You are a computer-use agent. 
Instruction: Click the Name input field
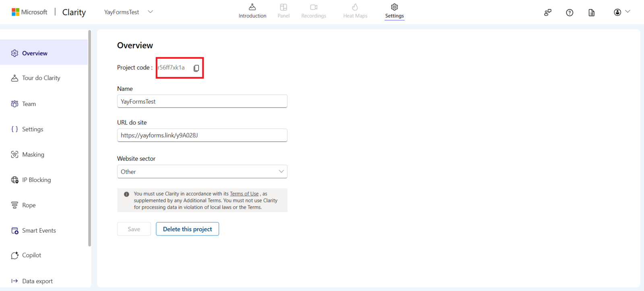pyautogui.click(x=202, y=102)
